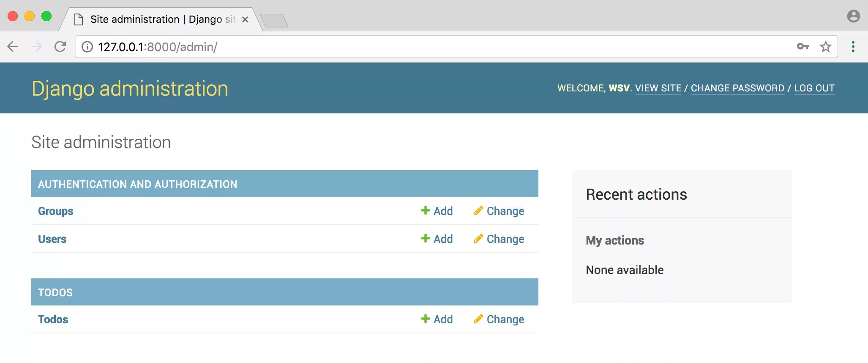Click the green plus icon for Groups
The image size is (868, 363).
pyautogui.click(x=426, y=210)
